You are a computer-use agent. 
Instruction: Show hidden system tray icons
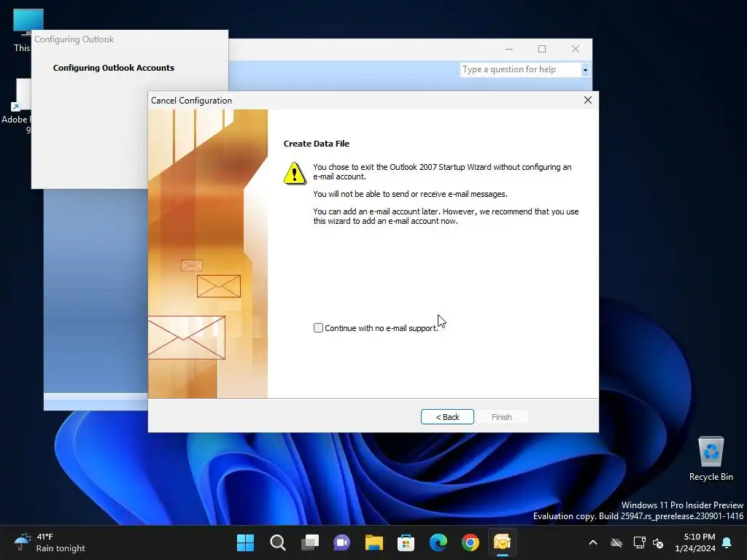593,542
